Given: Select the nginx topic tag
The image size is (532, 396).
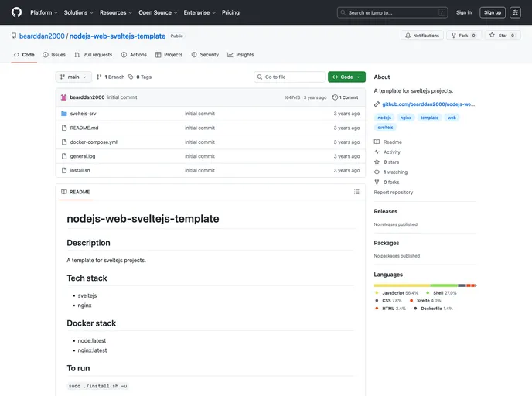Looking at the screenshot, I should tap(406, 118).
